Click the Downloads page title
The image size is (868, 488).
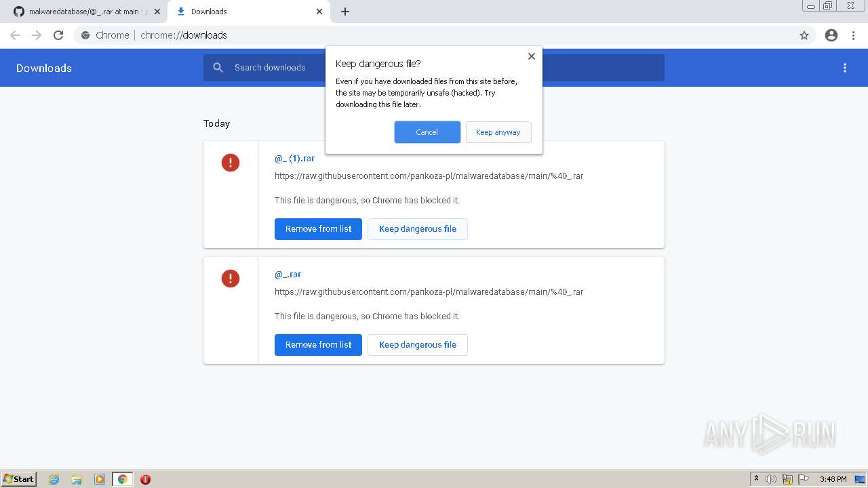(44, 68)
